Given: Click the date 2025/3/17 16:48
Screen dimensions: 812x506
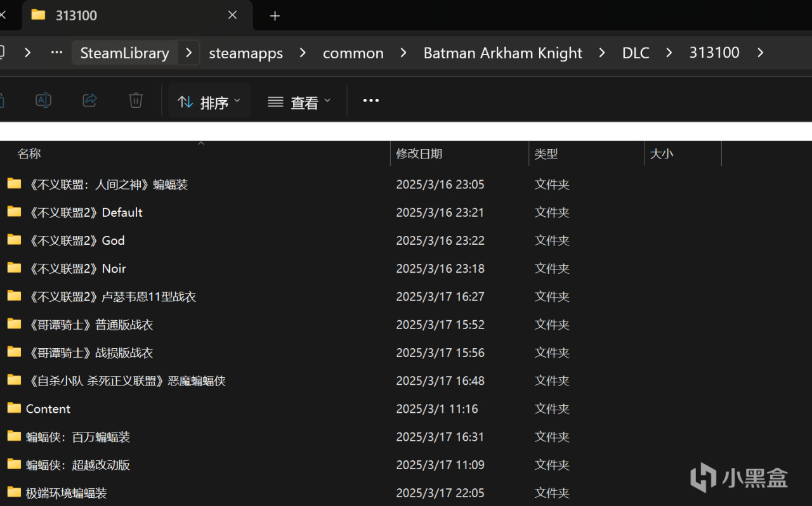Looking at the screenshot, I should (440, 380).
